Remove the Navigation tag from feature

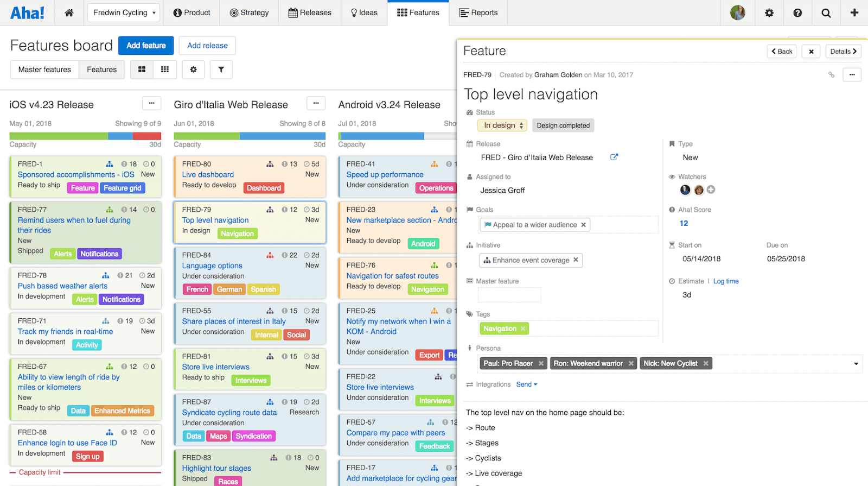tap(523, 329)
